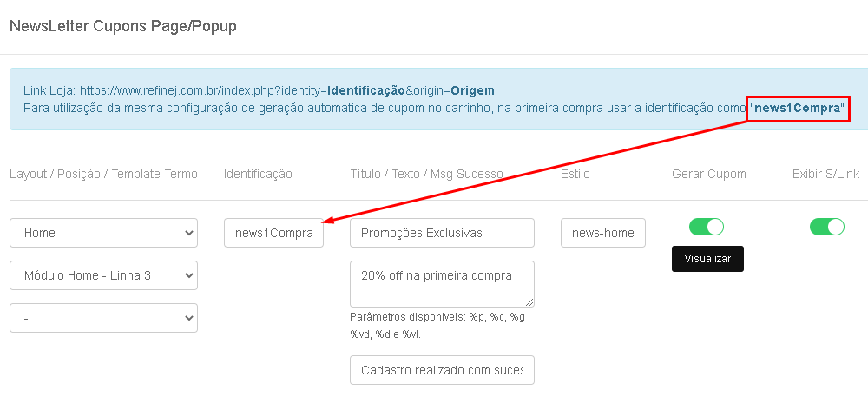The image size is (868, 410).
Task: Click bold Origem parameter in the URL
Action: pyautogui.click(x=472, y=90)
